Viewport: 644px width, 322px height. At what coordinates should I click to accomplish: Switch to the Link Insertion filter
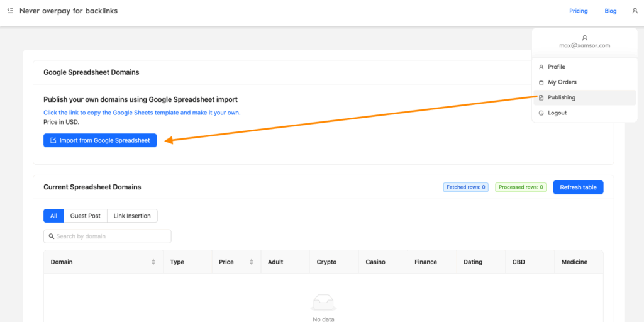pyautogui.click(x=132, y=216)
